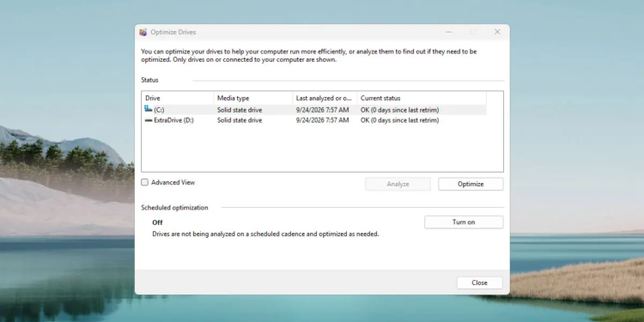Click the 9/24/2026 7:57 AM date for ExtraDrive (D:)
Image resolution: width=644 pixels, height=322 pixels.
point(322,120)
